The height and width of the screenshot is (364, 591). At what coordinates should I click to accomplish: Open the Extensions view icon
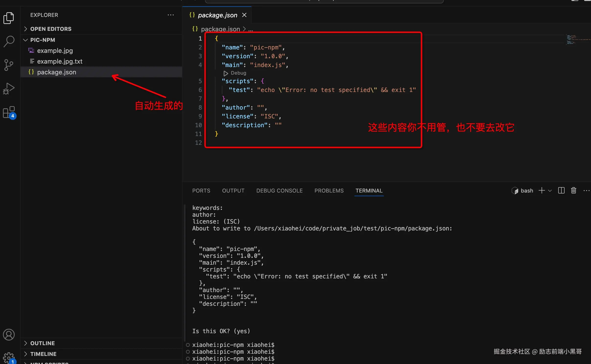point(9,112)
